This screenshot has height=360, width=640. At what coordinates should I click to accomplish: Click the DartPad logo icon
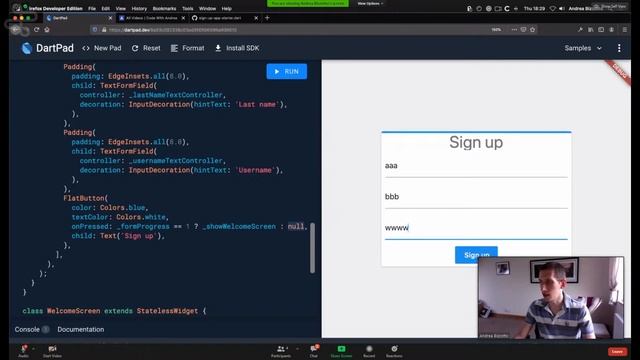click(27, 48)
